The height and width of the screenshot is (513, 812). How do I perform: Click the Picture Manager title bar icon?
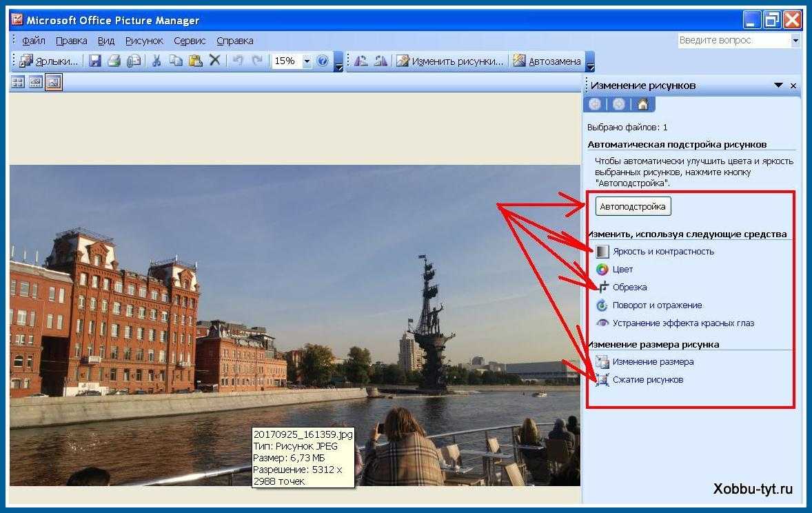[17, 20]
